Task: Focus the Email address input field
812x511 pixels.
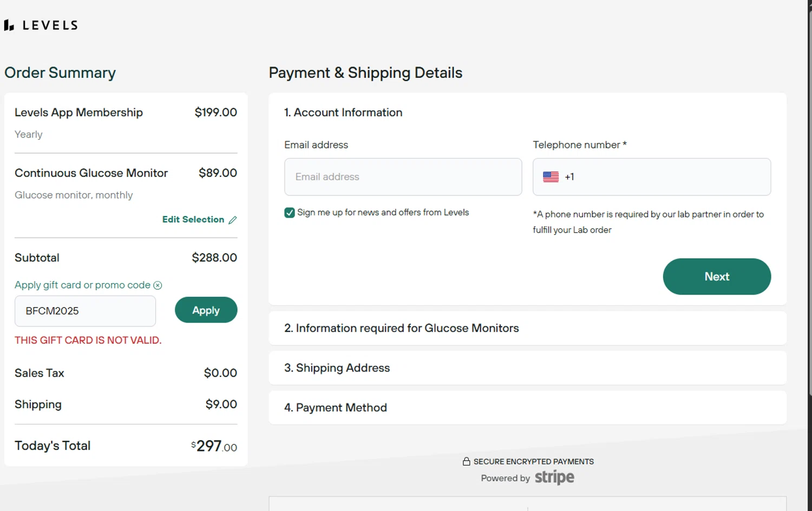Action: tap(403, 177)
